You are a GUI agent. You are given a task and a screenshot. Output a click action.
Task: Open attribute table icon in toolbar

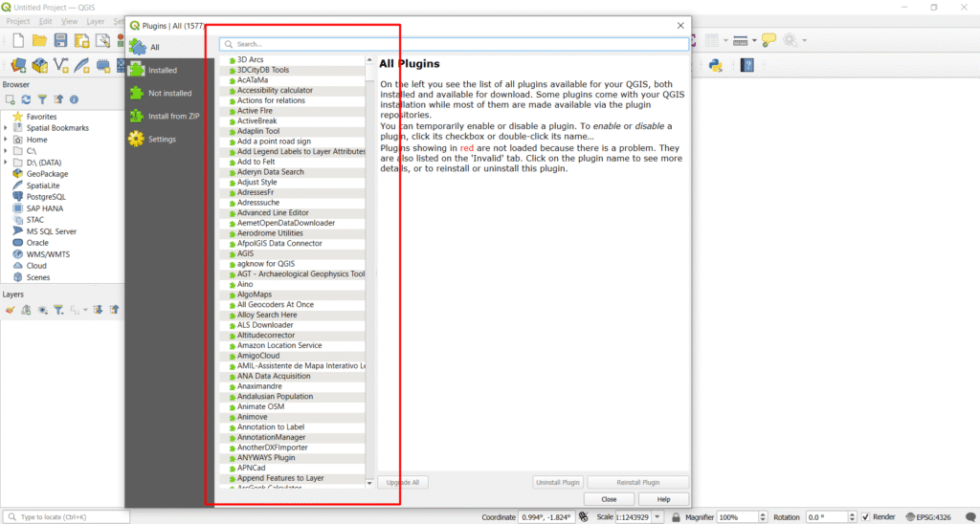712,41
